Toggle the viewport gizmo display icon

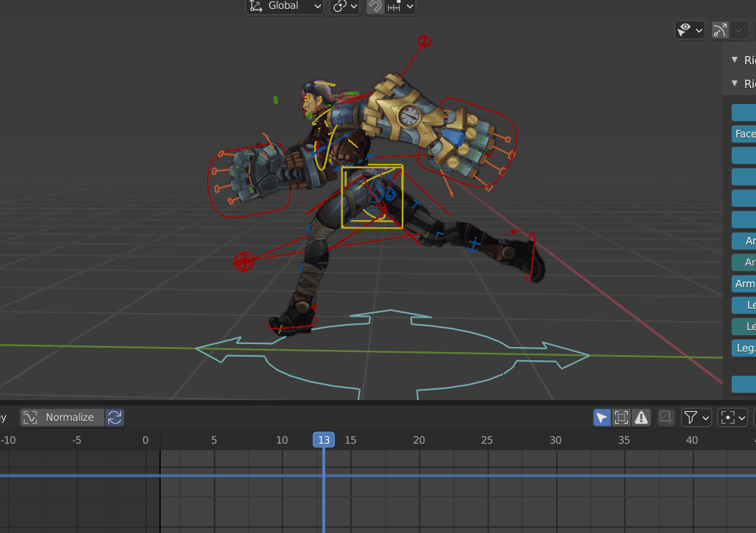coord(721,30)
